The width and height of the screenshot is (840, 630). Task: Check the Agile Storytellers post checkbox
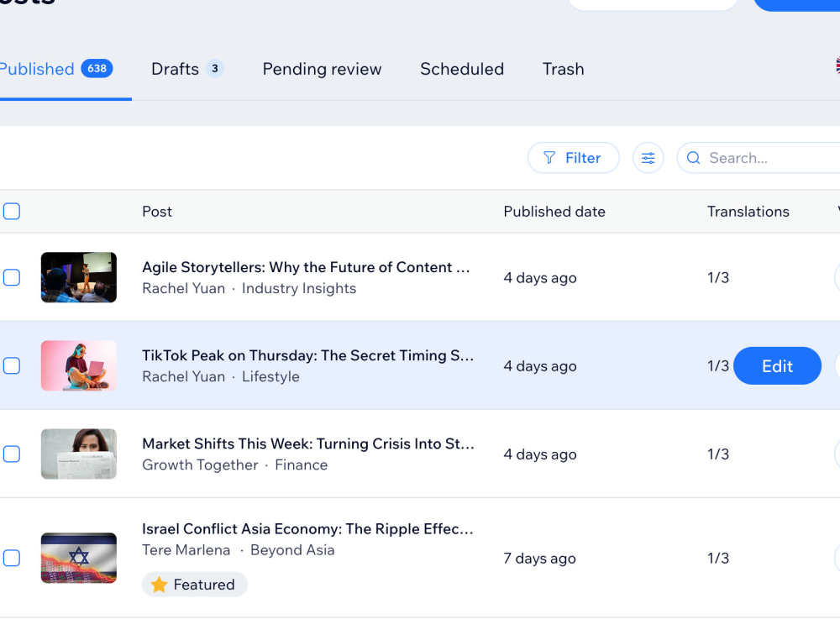(12, 277)
